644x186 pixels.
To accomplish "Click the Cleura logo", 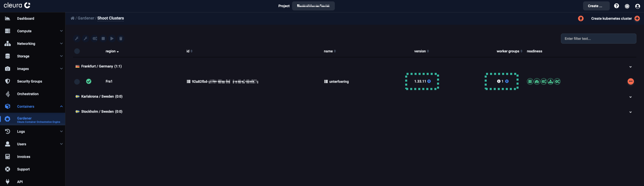I will [17, 5].
